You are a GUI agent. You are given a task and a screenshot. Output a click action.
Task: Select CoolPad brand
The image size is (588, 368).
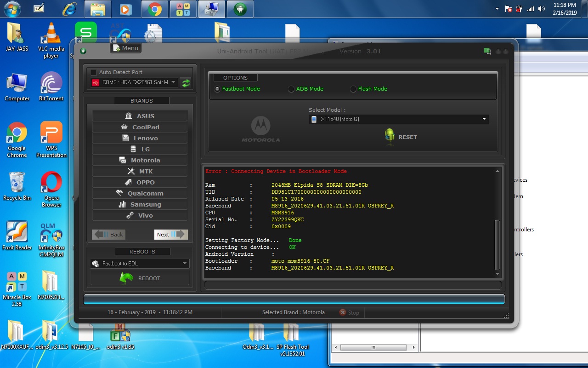pos(140,127)
